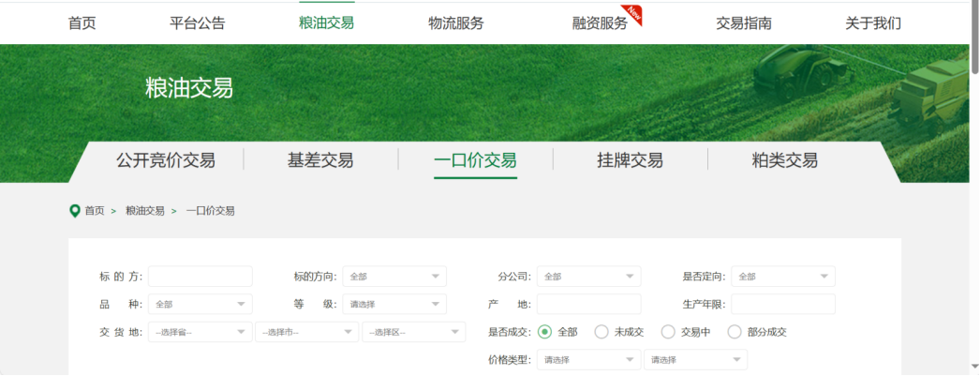This screenshot has height=376, width=980.
Task: Expand the 品种 dropdown
Action: coord(200,305)
